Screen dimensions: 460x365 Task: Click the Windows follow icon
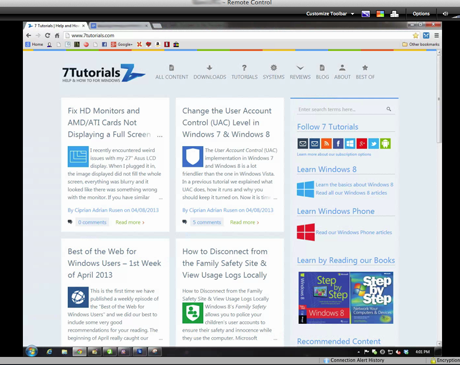(x=350, y=144)
